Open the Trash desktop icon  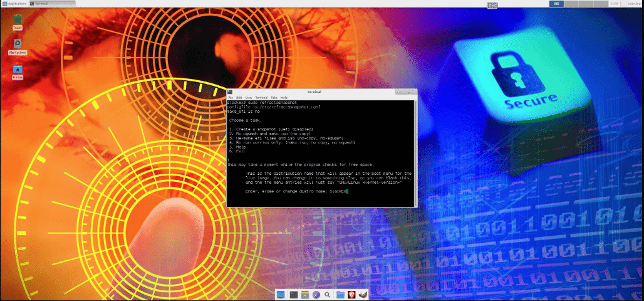[x=18, y=22]
